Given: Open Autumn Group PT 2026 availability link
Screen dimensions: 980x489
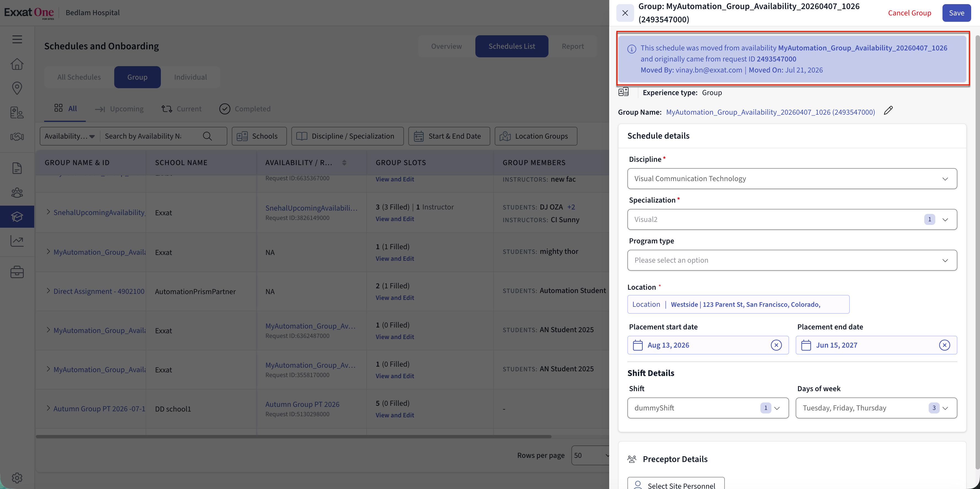Looking at the screenshot, I should (302, 404).
